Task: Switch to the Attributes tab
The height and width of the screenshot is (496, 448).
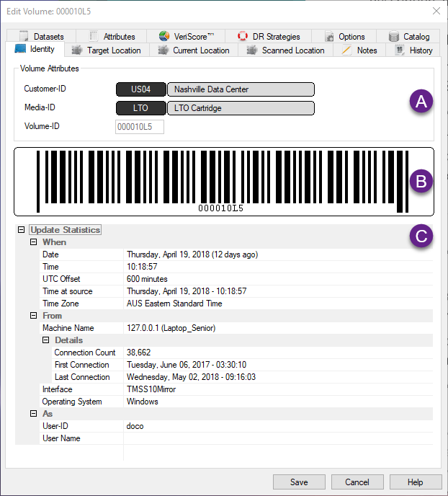Action: coord(111,36)
